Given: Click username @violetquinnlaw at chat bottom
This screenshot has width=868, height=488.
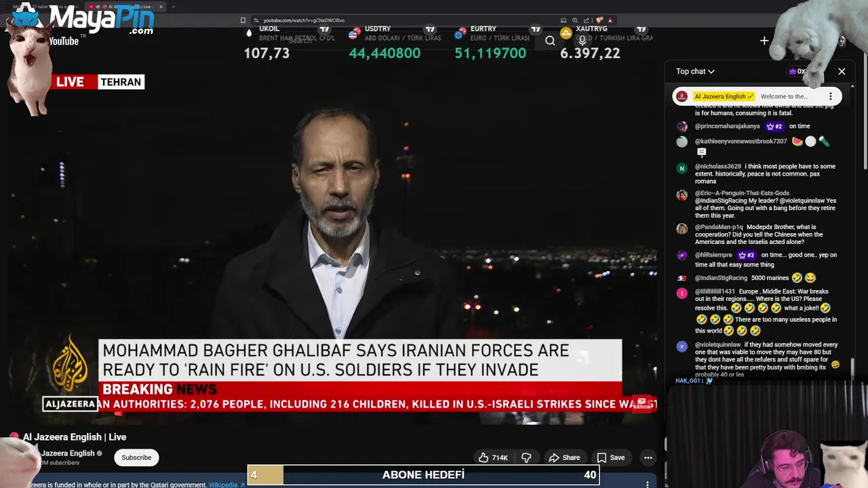Looking at the screenshot, I should pos(717,344).
